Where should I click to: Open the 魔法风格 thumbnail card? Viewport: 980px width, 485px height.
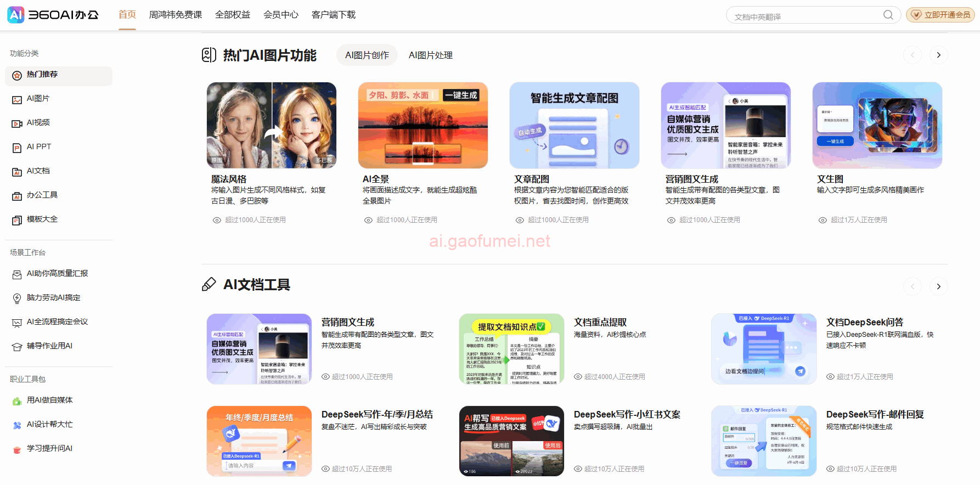pos(271,126)
